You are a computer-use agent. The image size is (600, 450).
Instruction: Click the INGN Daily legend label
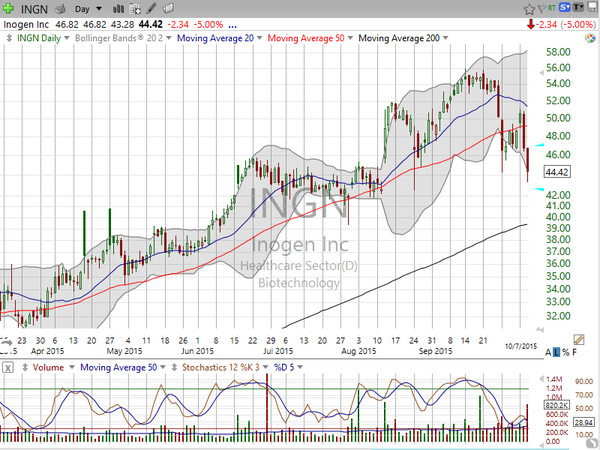(39, 38)
